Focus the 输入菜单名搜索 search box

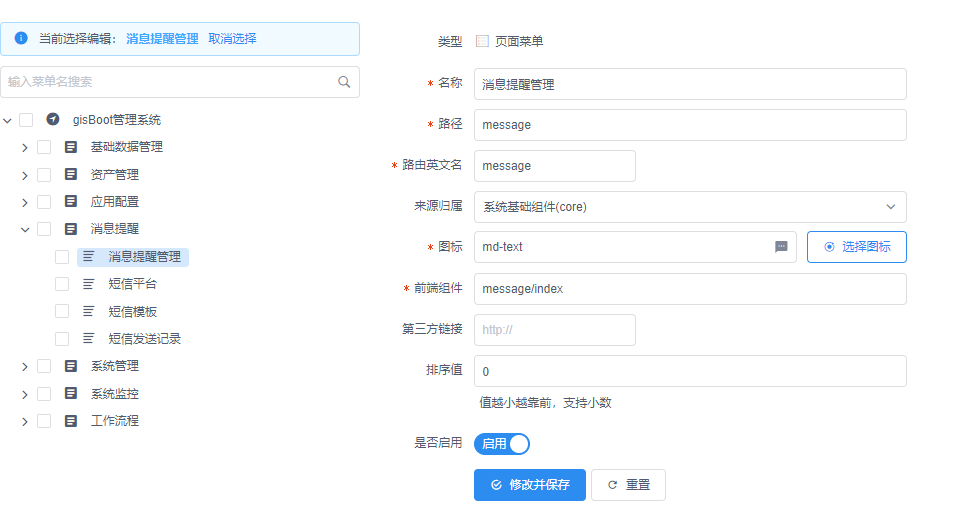(180, 82)
